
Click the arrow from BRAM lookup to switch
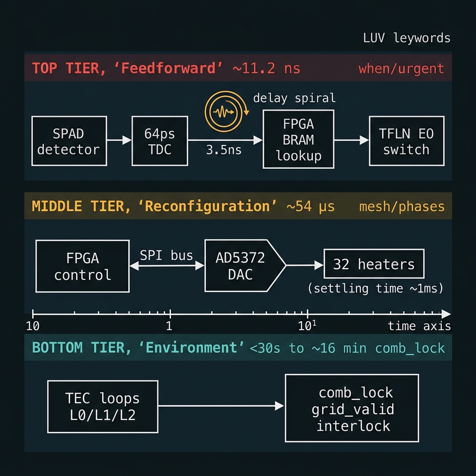[351, 140]
